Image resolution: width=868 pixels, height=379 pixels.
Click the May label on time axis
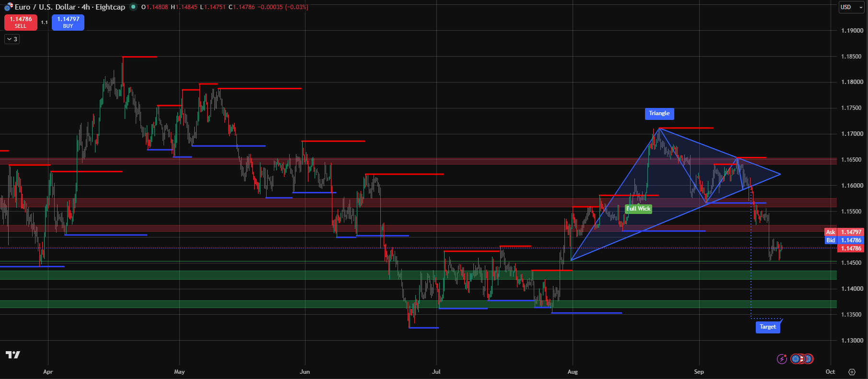[x=179, y=372]
